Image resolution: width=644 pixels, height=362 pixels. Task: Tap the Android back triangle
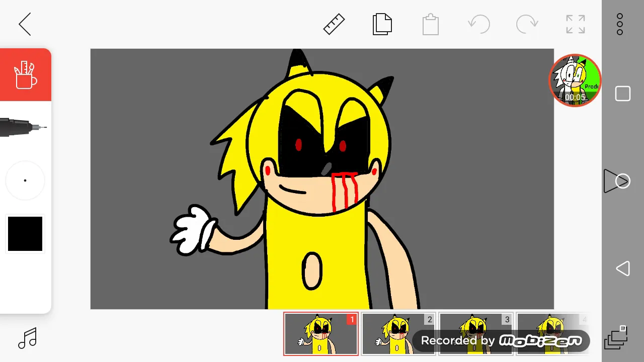click(x=623, y=268)
